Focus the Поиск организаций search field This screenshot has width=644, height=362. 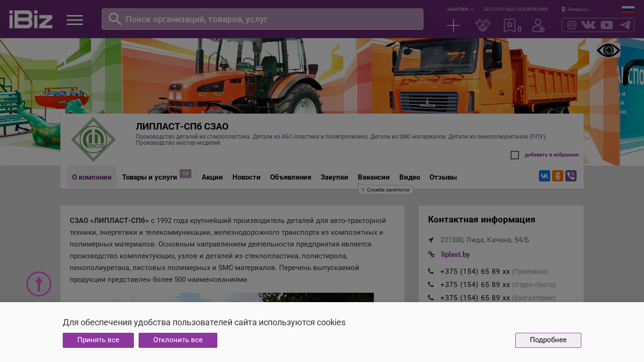263,19
